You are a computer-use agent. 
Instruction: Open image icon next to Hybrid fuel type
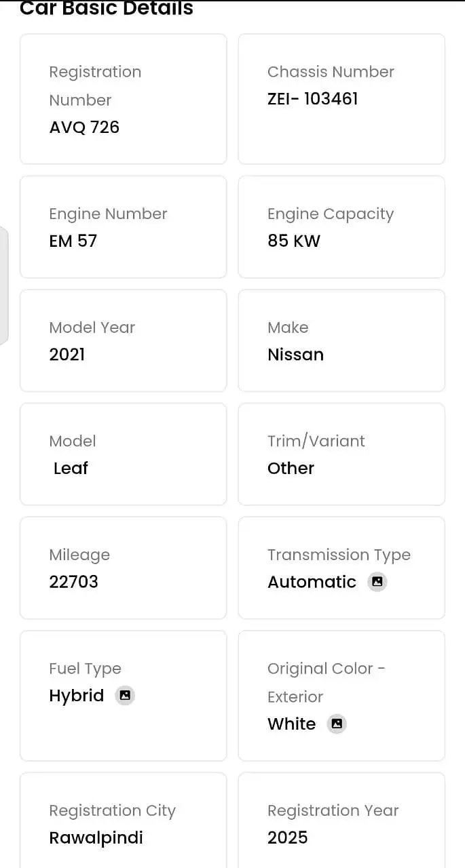click(125, 696)
